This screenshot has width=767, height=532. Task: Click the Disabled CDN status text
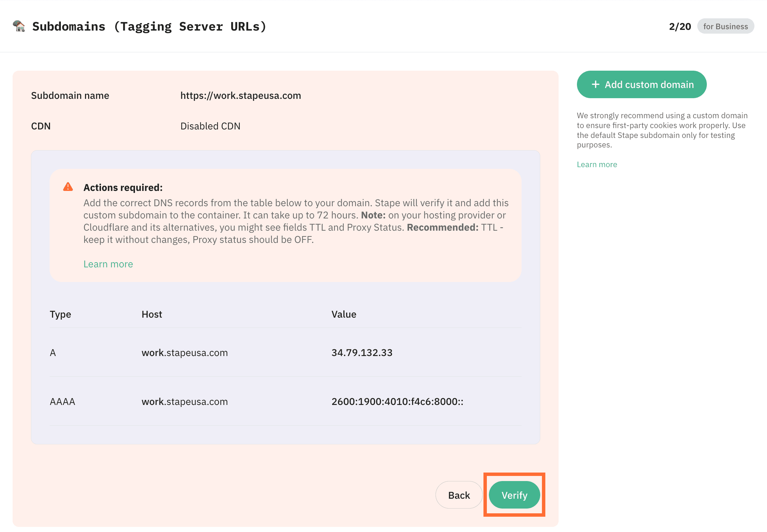(x=210, y=126)
